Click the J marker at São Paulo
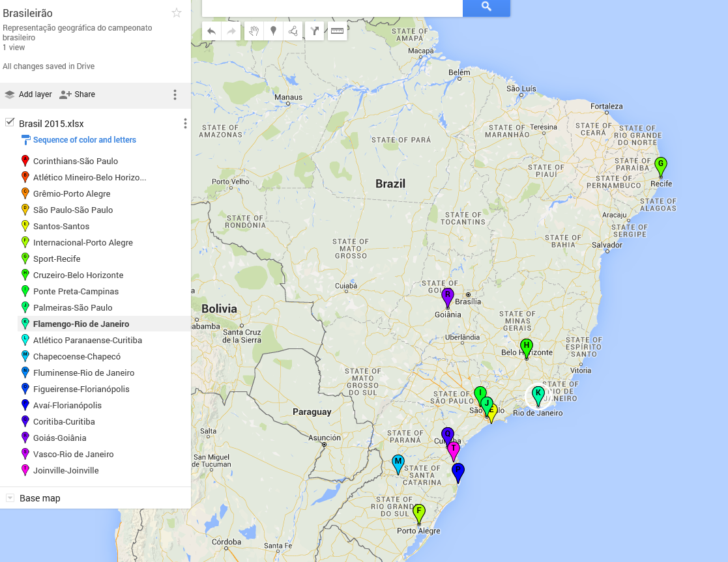The height and width of the screenshot is (562, 728). [487, 404]
